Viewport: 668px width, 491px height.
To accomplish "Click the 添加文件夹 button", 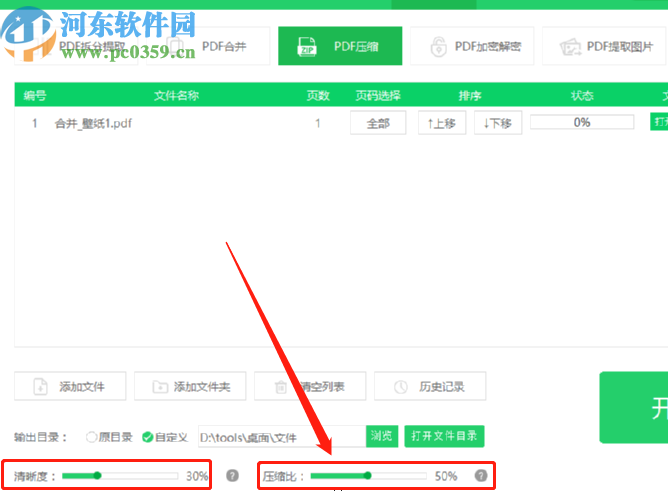I will click(190, 386).
